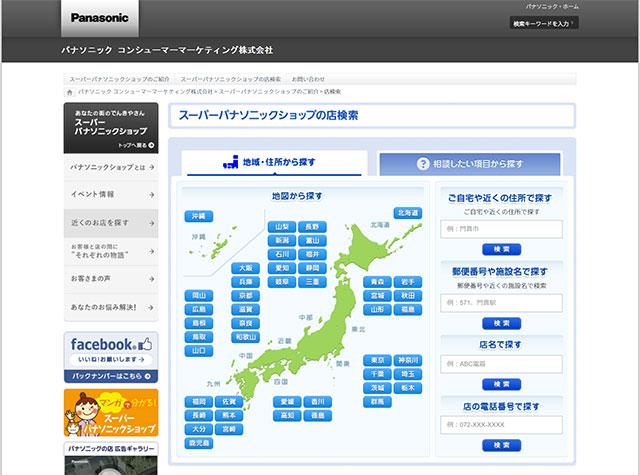640x475 pixels.
Task: Select the 岡山 prefecture button
Action: point(199,295)
